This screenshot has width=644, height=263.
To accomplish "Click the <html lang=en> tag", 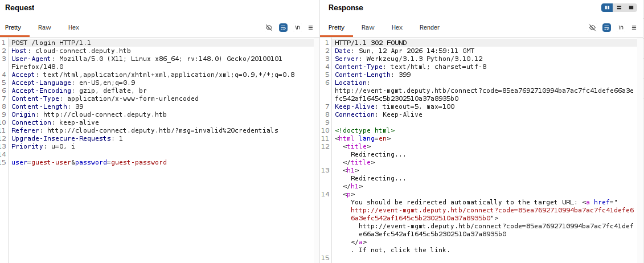I will point(363,138).
